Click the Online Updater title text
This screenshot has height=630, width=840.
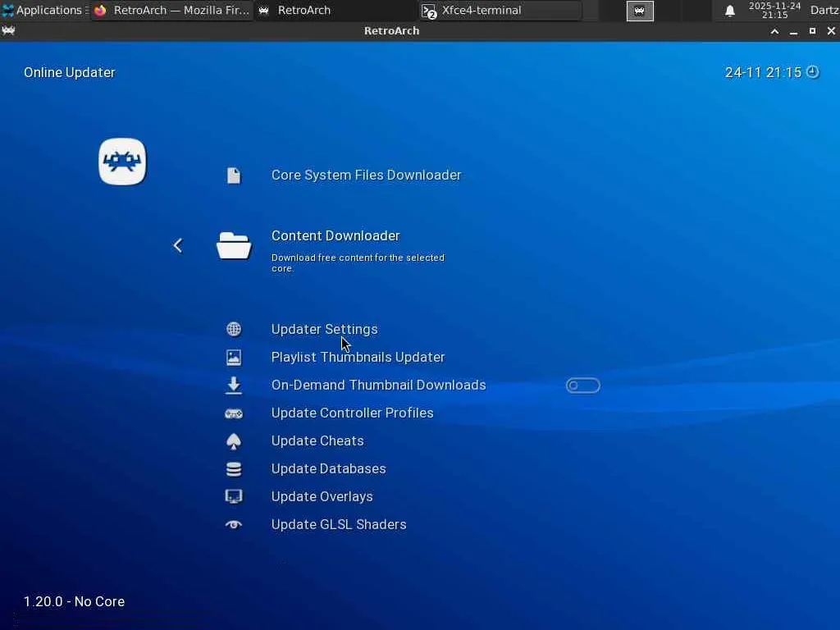click(70, 72)
